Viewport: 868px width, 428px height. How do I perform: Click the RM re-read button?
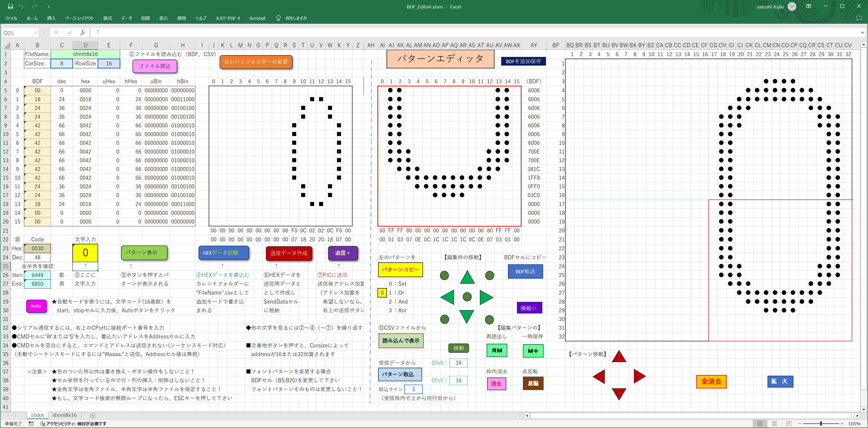497,351
